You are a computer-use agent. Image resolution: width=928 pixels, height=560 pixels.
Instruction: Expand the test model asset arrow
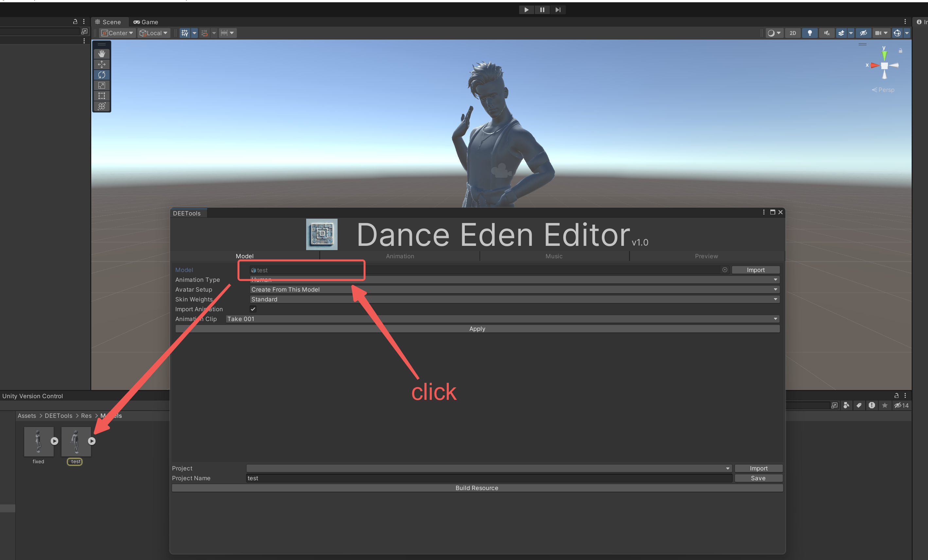[92, 441]
